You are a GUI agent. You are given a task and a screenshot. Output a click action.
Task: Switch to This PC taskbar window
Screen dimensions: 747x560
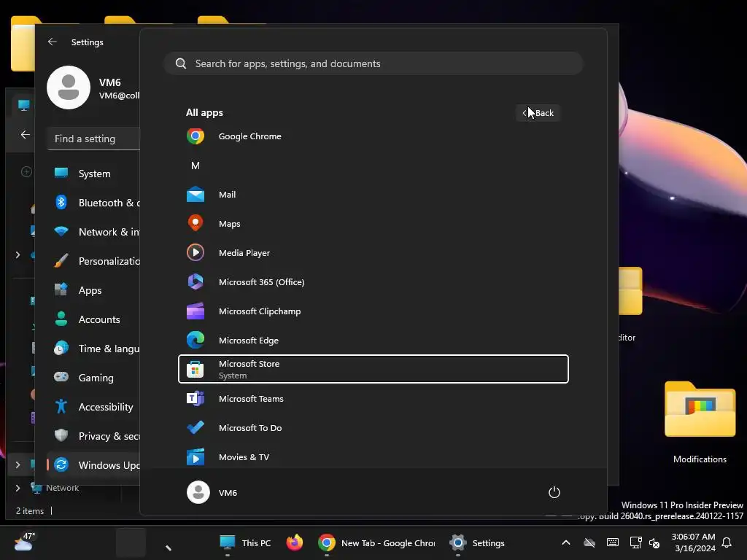click(245, 542)
